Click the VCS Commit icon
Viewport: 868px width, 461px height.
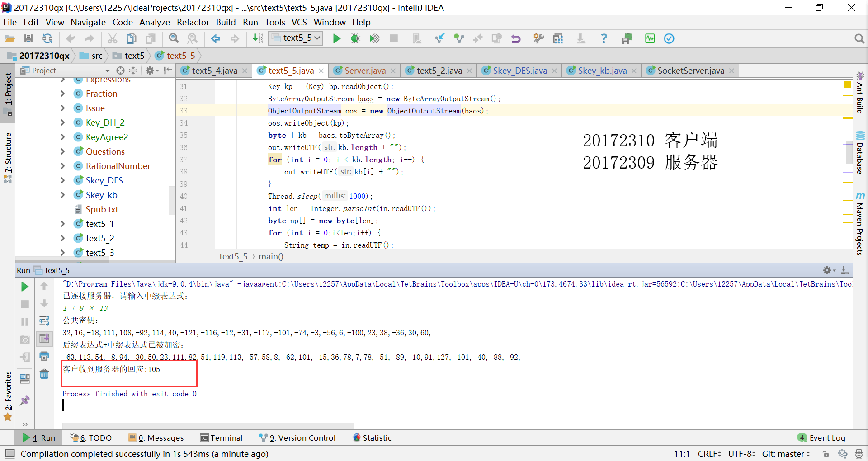459,39
